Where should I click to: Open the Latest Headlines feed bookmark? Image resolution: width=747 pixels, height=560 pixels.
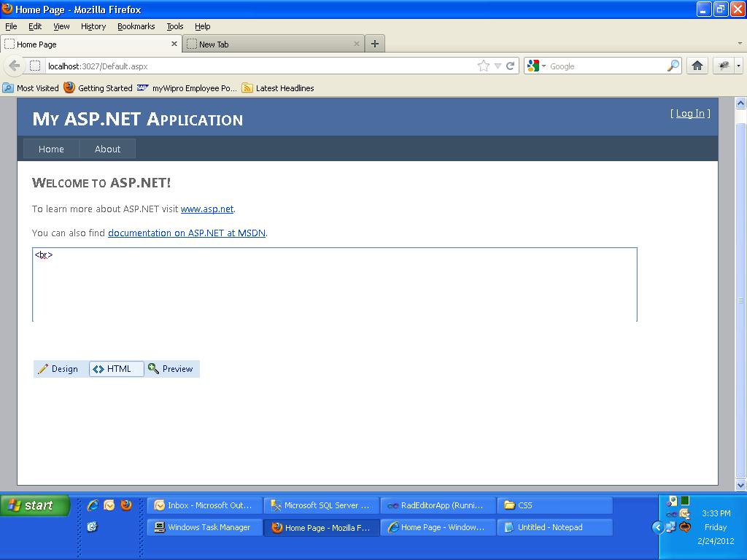point(278,88)
